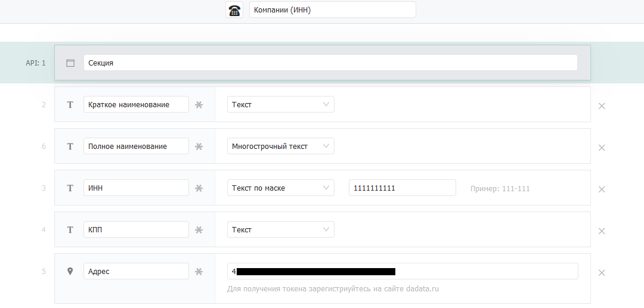The height and width of the screenshot is (308, 644).
Task: Open the Текст по маске dropdown
Action: [x=280, y=188]
